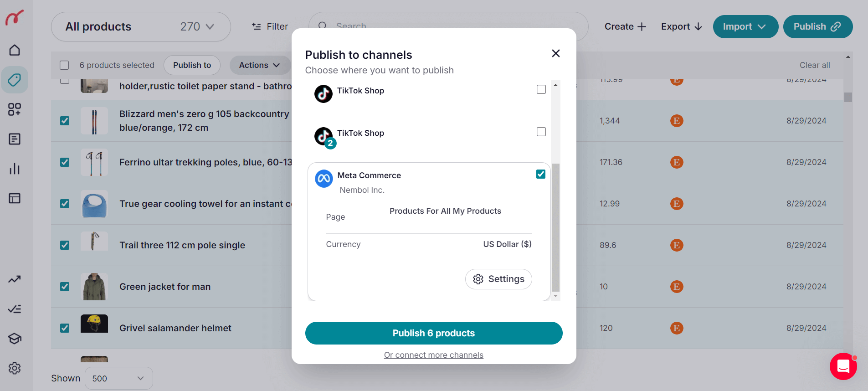The height and width of the screenshot is (391, 868).
Task: Expand the All products dropdown
Action: coord(141,26)
